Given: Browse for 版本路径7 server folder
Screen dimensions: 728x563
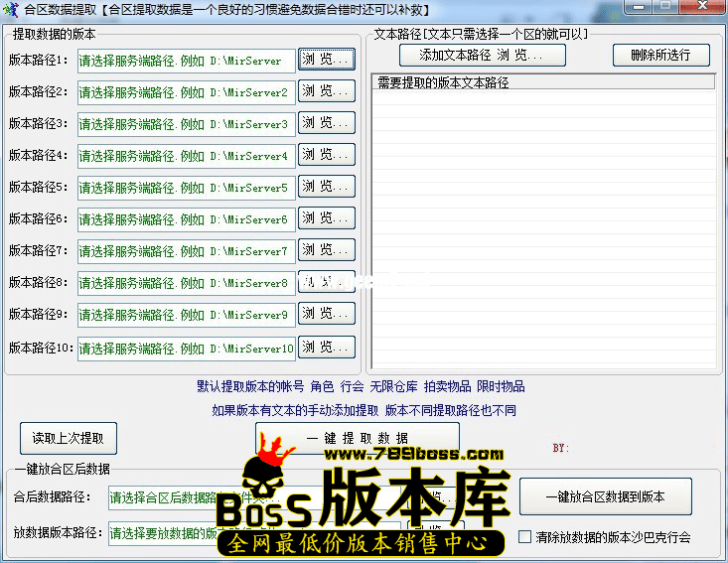Looking at the screenshot, I should point(327,249).
